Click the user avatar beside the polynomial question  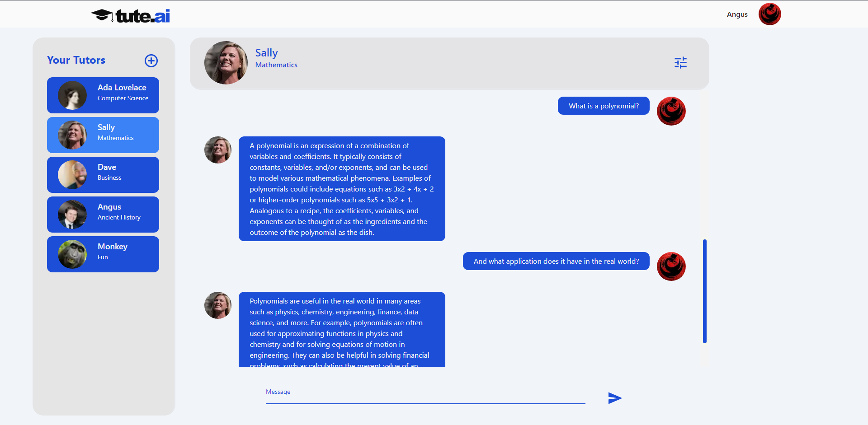(671, 111)
